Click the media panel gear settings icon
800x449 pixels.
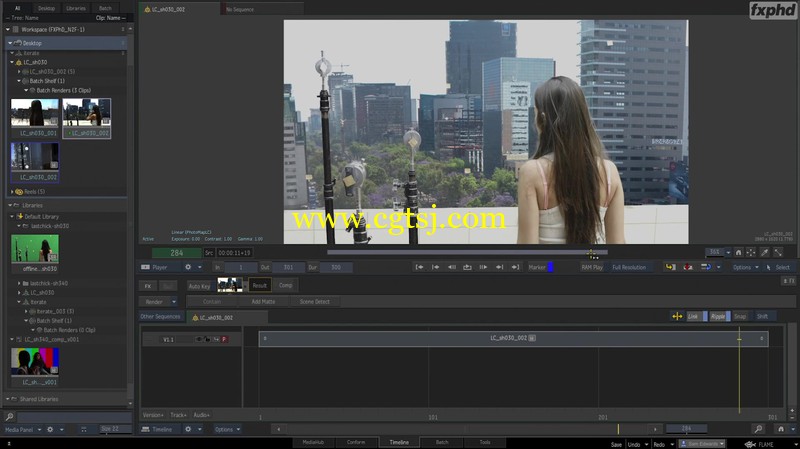(50, 430)
